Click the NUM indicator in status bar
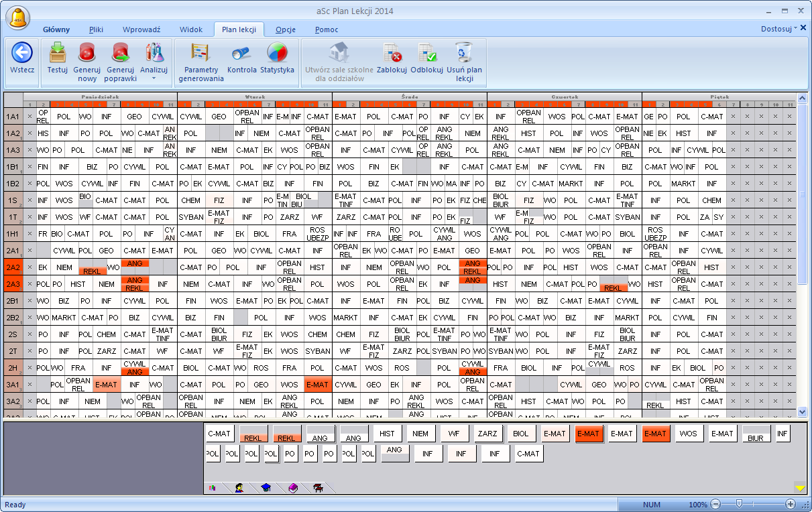The image size is (812, 512). 651,505
